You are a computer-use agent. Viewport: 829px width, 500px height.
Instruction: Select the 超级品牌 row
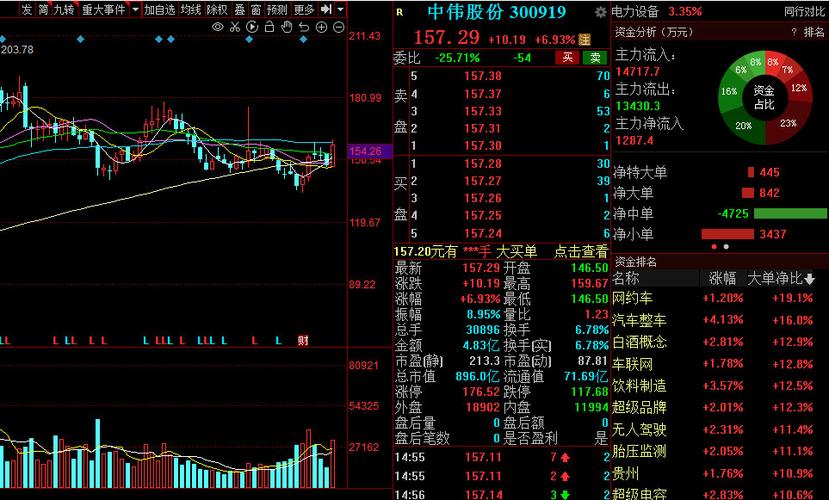click(x=720, y=408)
